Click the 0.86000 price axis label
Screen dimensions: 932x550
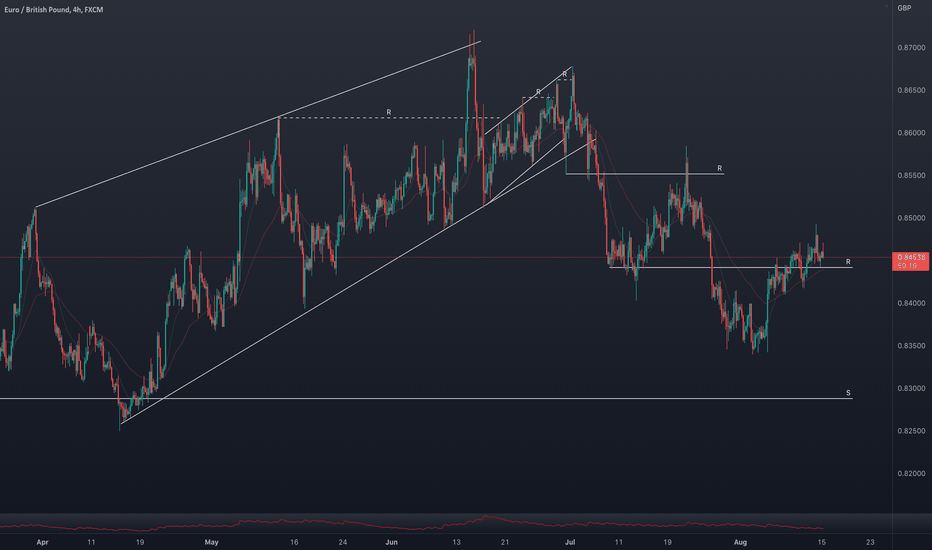pyautogui.click(x=911, y=133)
